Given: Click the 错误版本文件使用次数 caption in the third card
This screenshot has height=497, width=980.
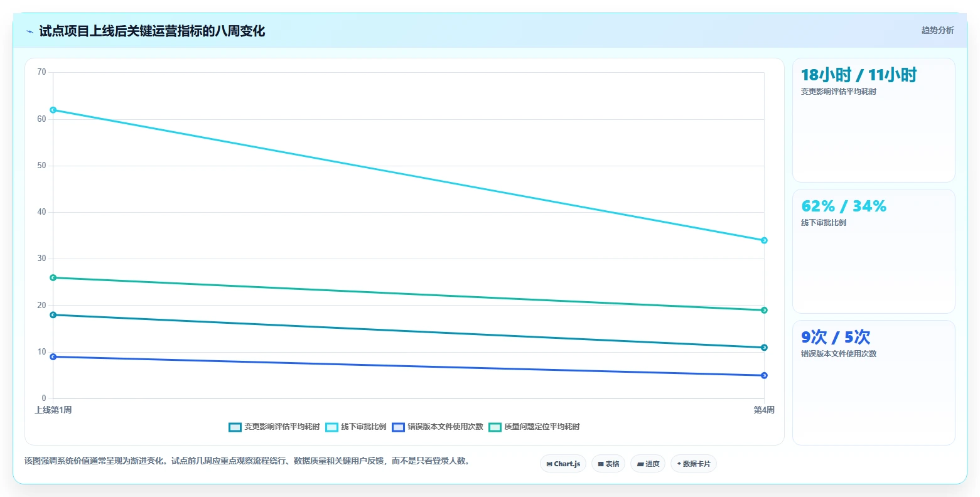Looking at the screenshot, I should click(x=838, y=354).
